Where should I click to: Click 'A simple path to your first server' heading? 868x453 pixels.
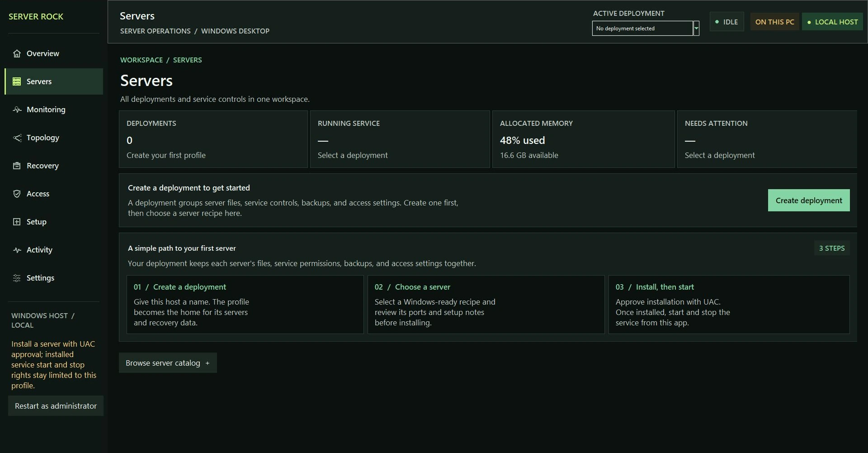tap(182, 248)
